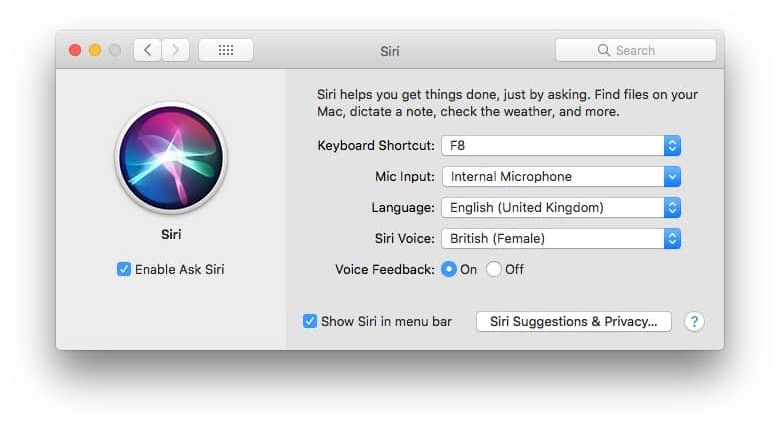Show all preferences with the grid button
779x430 pixels.
coord(225,50)
